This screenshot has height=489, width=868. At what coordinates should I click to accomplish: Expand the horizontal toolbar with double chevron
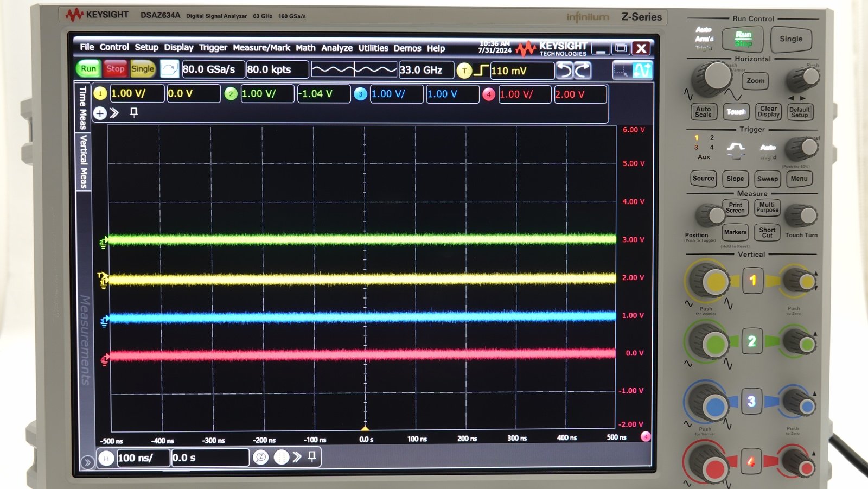click(297, 457)
